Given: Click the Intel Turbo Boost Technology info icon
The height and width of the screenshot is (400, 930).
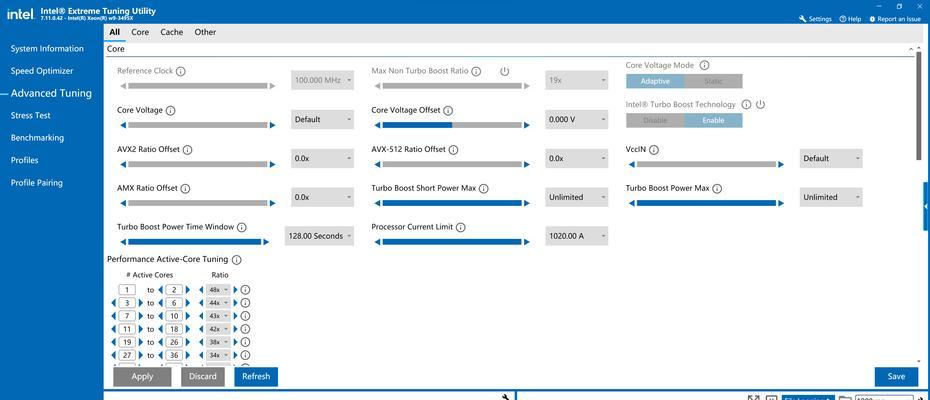Looking at the screenshot, I should (746, 104).
